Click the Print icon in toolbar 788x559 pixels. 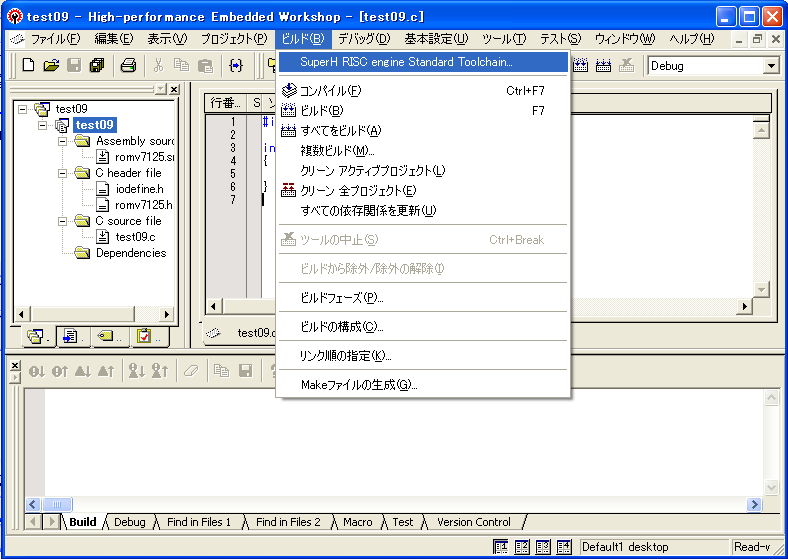click(128, 66)
